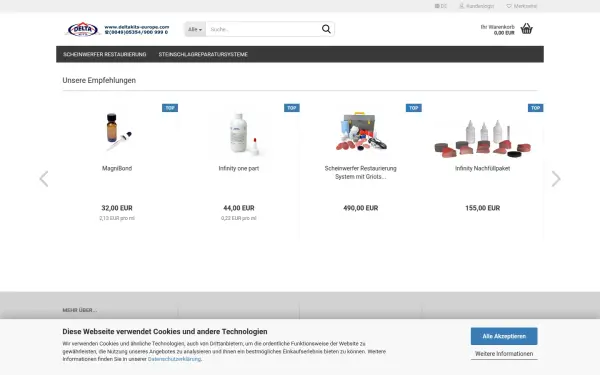Image resolution: width=600 pixels, height=375 pixels.
Task: Show previous recommended products
Action: point(44,179)
